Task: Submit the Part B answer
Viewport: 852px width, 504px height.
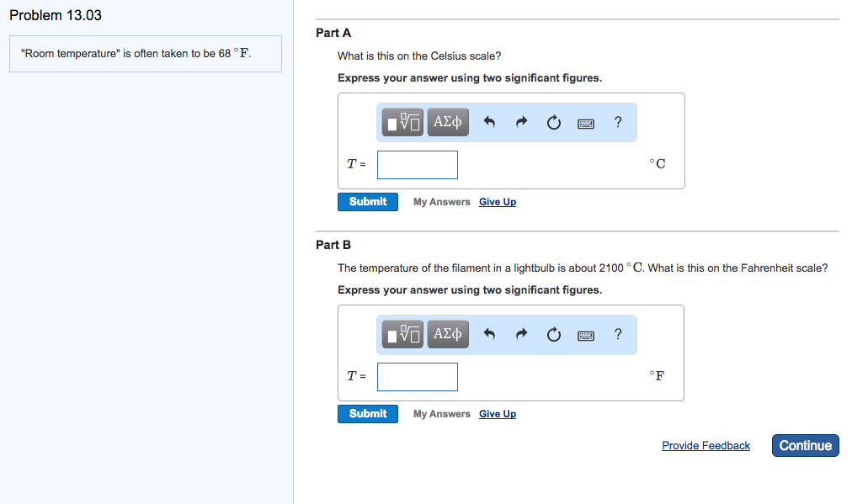Action: point(367,413)
